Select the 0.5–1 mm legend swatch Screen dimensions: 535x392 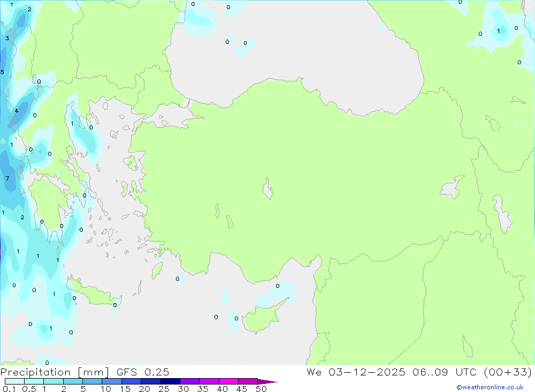(x=34, y=381)
